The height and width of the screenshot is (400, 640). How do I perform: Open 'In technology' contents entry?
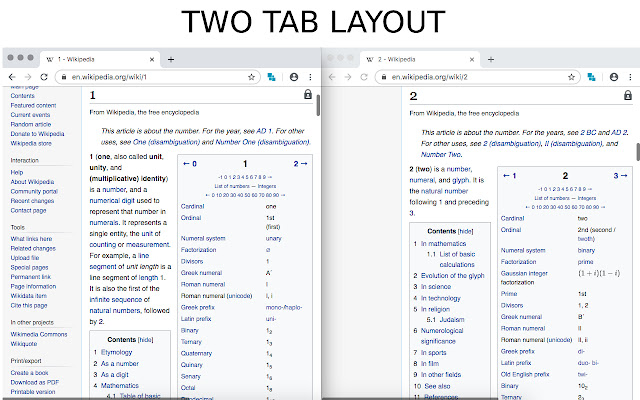[441, 298]
